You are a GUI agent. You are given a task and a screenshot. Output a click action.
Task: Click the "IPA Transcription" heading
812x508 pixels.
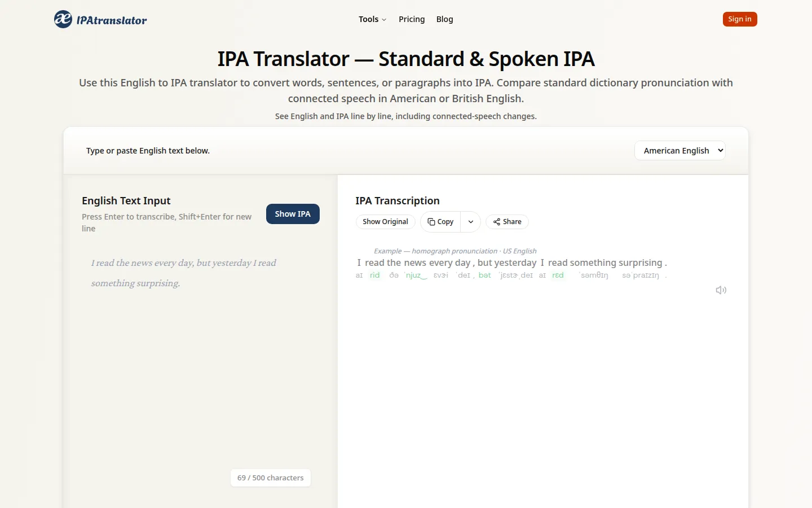click(x=398, y=201)
